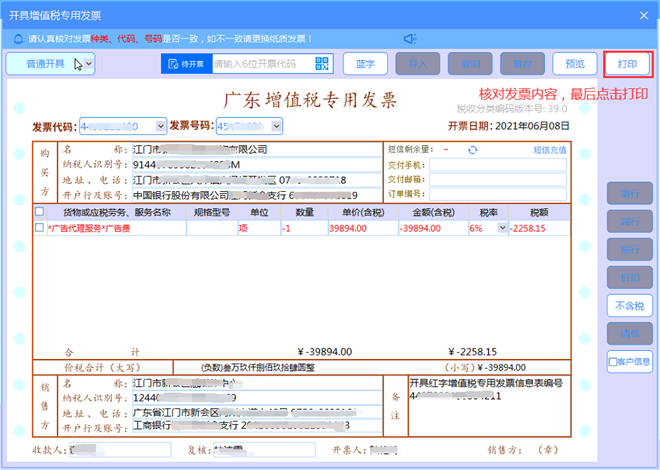The width and height of the screenshot is (660, 470).
Task: Click the 6-digit invoicing code input
Action: click(x=263, y=64)
